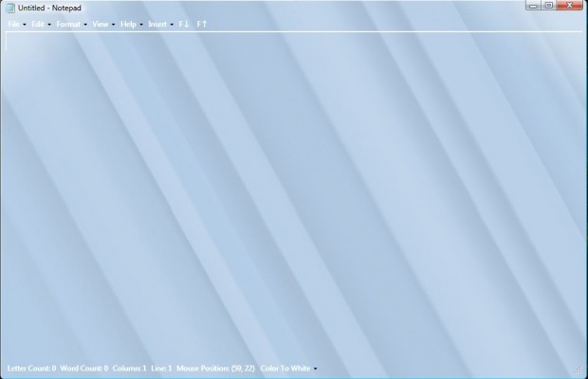This screenshot has height=379, width=588.
Task: Expand the Format dropdown menu
Action: tap(71, 24)
